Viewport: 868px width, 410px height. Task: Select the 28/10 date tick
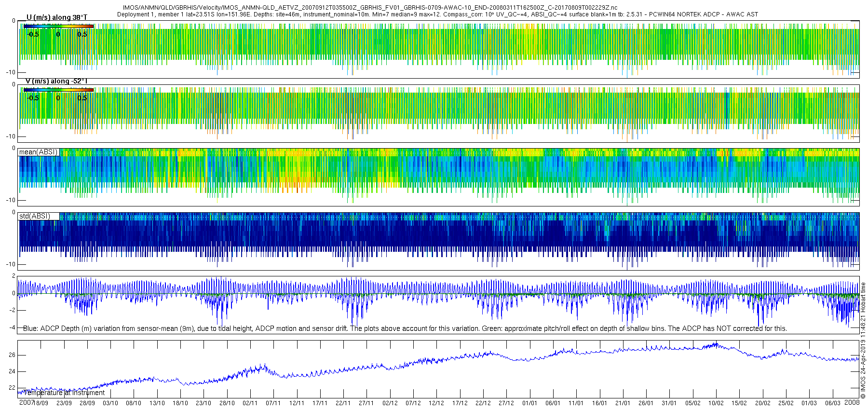(x=227, y=403)
